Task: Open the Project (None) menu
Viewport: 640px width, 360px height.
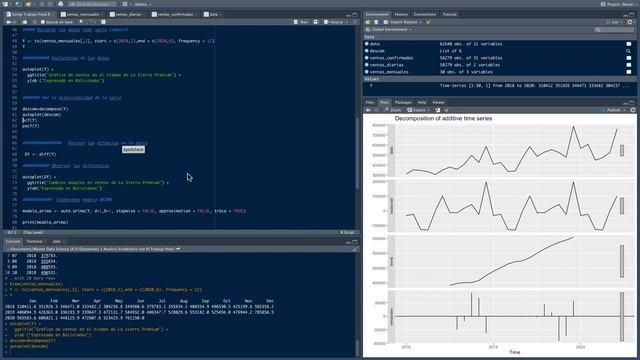Action: coord(618,4)
